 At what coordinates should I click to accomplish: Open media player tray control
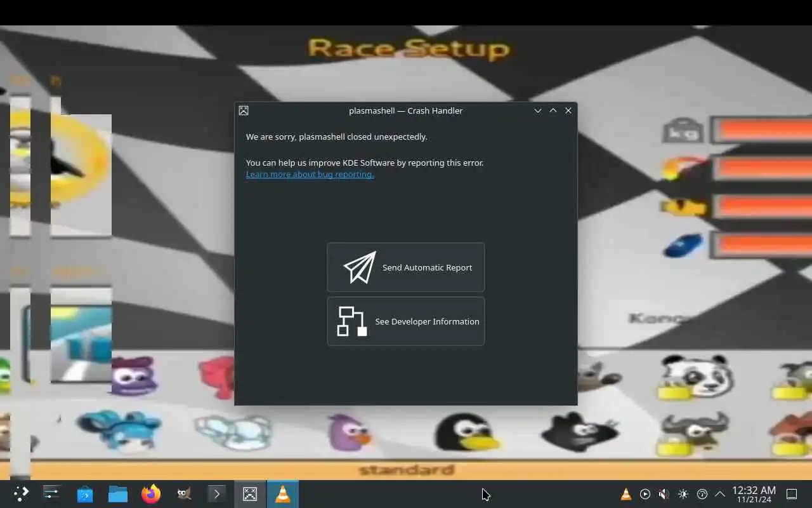[x=645, y=494]
